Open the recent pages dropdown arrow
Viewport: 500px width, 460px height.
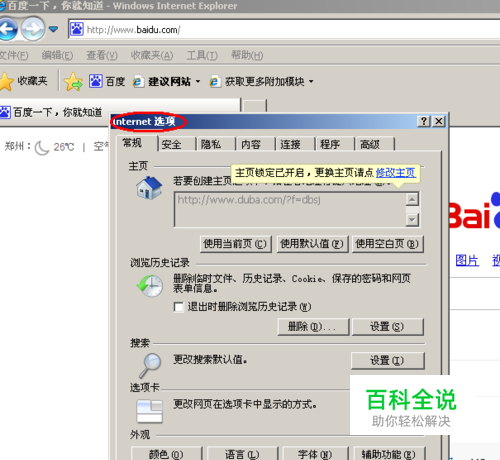coord(53,29)
